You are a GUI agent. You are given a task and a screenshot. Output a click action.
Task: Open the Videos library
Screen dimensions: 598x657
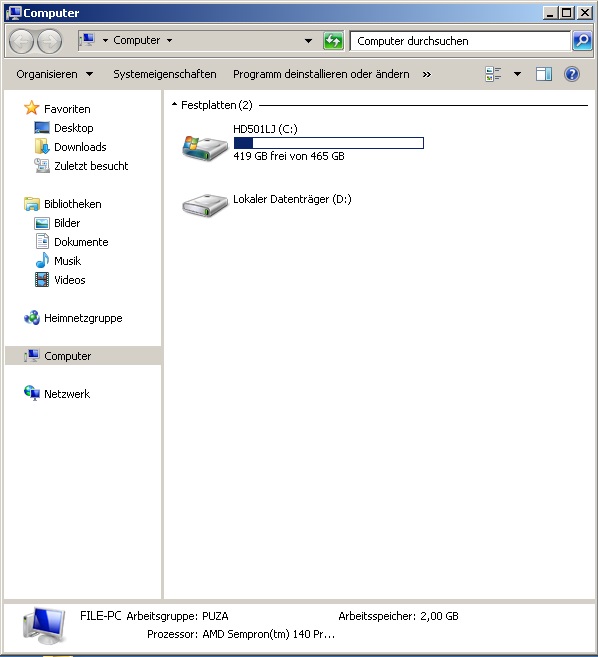point(70,280)
